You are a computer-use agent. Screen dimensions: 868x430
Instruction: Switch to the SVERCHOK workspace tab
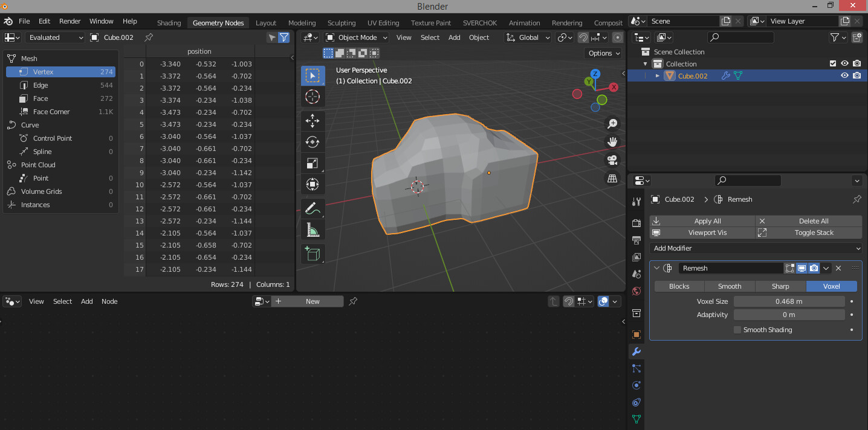(x=480, y=23)
